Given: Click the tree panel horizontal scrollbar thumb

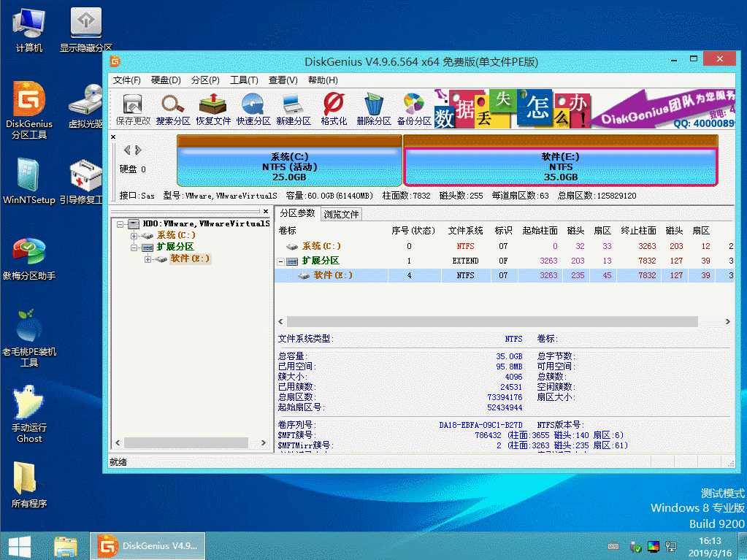Looking at the screenshot, I should point(185,443).
